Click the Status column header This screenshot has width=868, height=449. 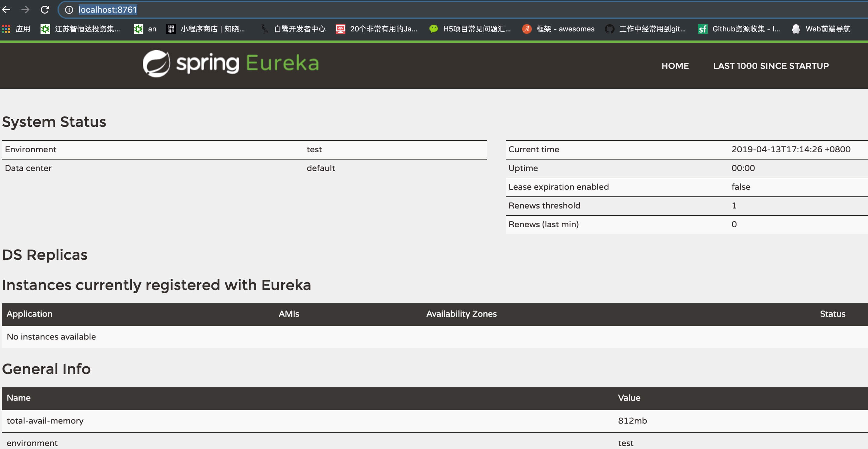click(x=833, y=314)
